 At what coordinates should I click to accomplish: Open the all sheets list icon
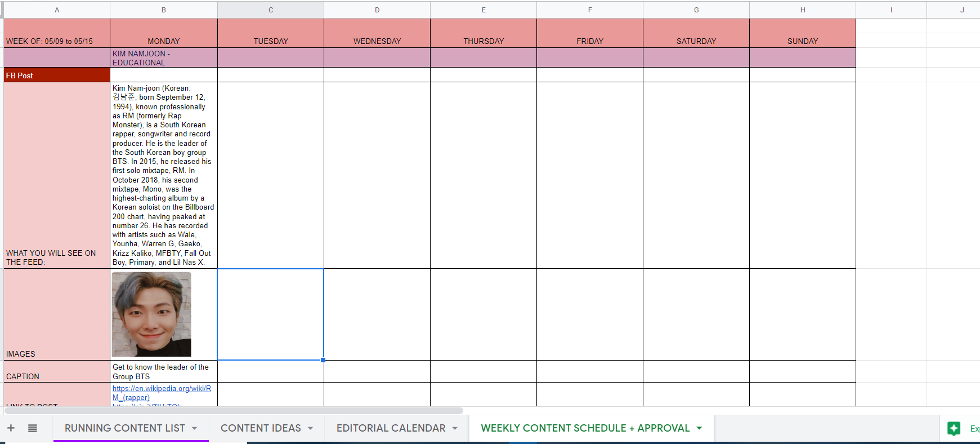33,428
